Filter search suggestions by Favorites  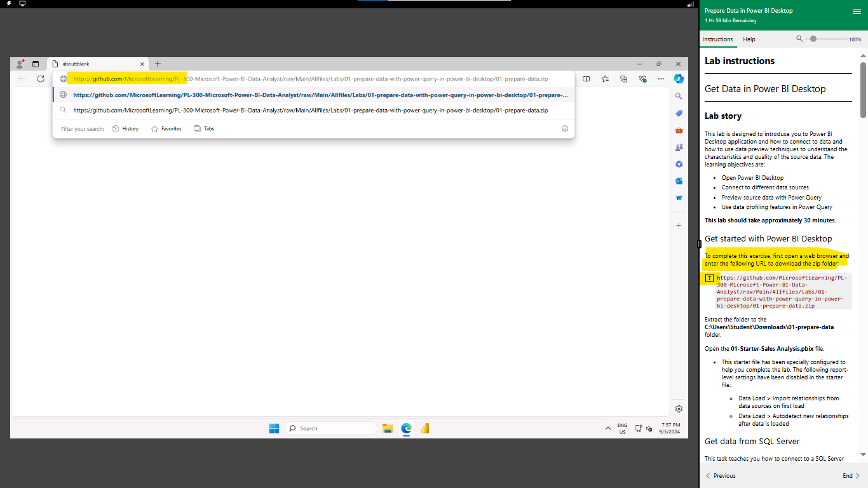[166, 128]
